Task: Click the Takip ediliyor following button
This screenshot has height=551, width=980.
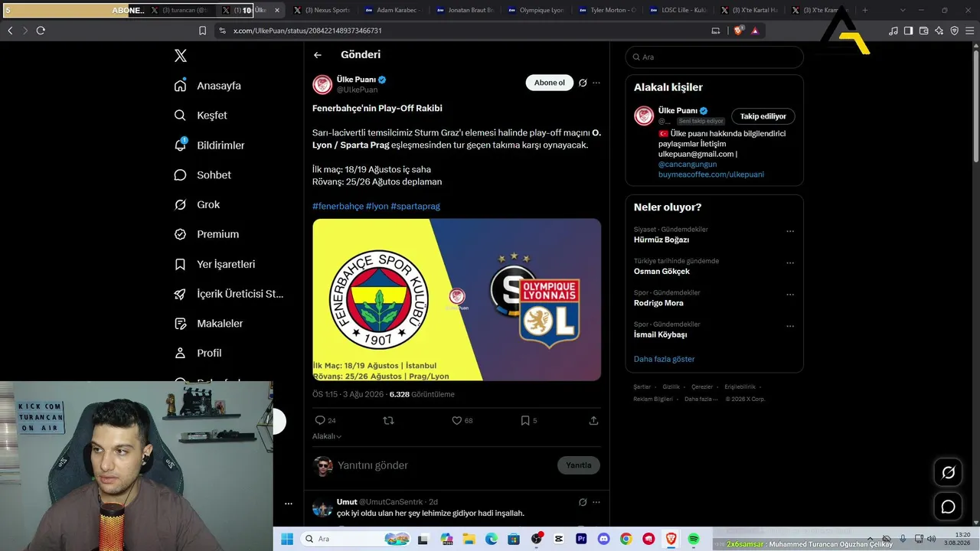Action: [x=763, y=116]
